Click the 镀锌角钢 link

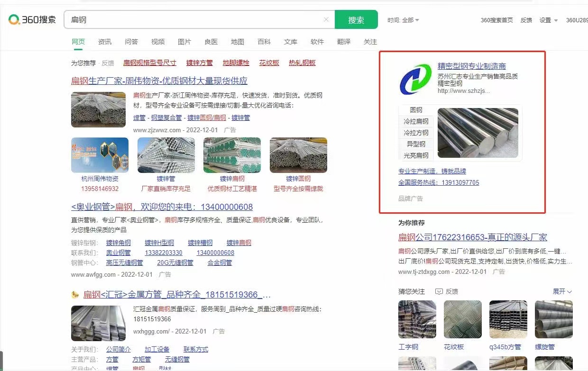click(119, 243)
